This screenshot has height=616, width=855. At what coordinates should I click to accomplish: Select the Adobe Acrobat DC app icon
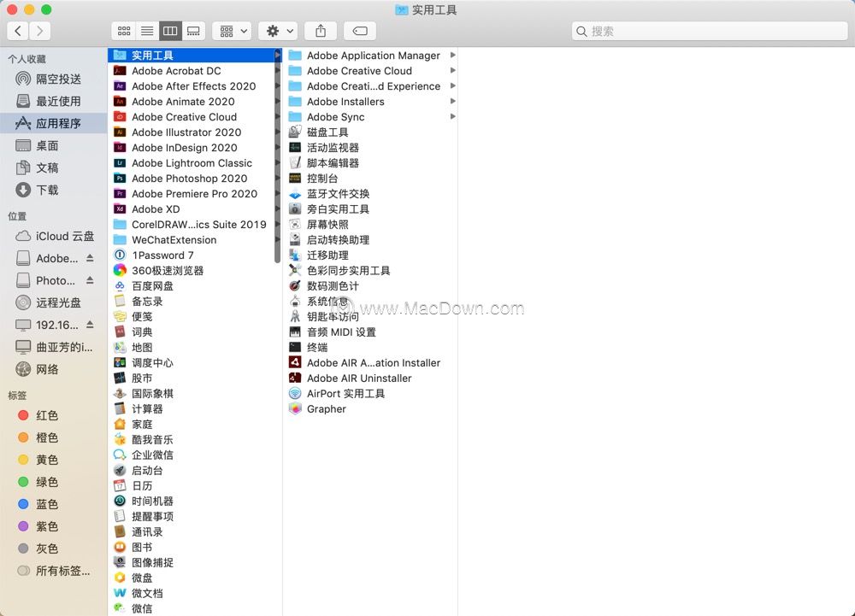[x=120, y=71]
